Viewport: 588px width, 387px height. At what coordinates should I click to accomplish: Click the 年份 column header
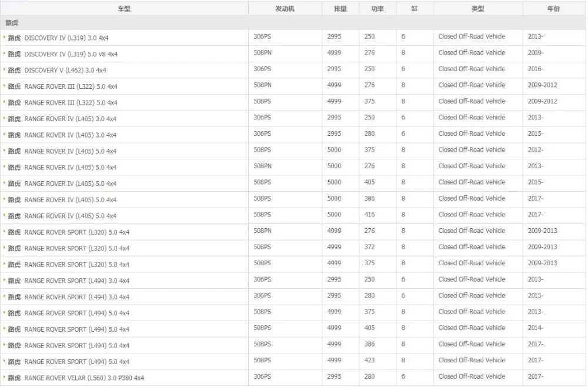pyautogui.click(x=553, y=9)
